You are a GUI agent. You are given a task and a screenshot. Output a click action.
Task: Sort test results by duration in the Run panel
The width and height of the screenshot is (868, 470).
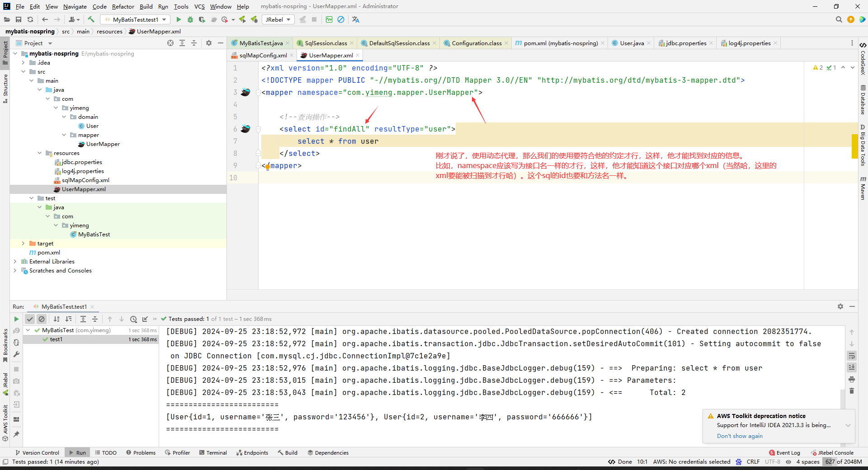coord(69,319)
